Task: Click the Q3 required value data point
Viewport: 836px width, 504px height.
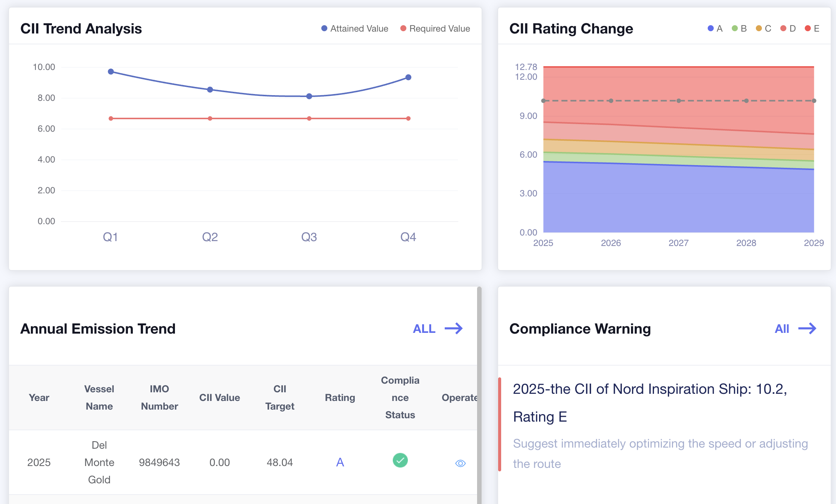Action: point(309,118)
